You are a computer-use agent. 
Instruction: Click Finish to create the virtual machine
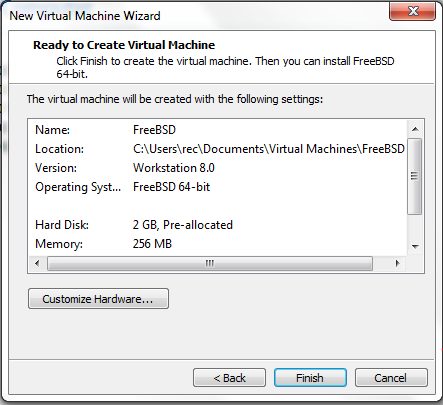click(x=310, y=378)
